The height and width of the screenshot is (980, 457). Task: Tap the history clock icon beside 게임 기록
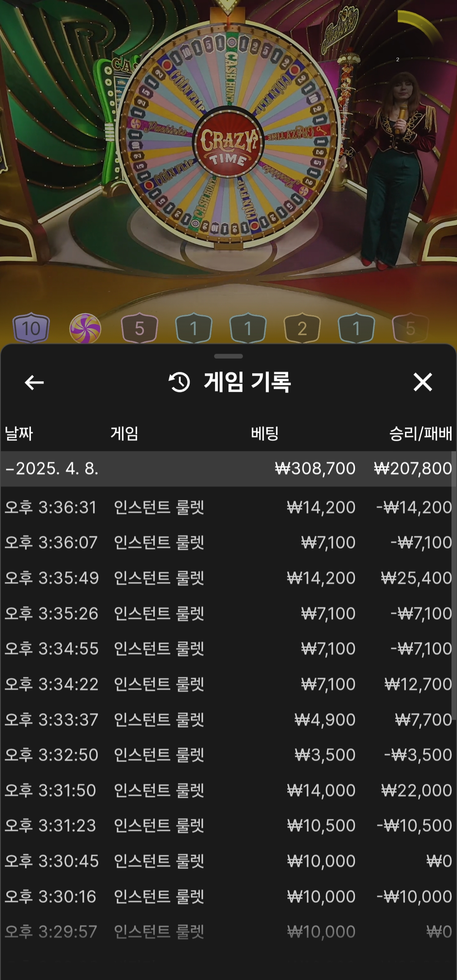179,382
